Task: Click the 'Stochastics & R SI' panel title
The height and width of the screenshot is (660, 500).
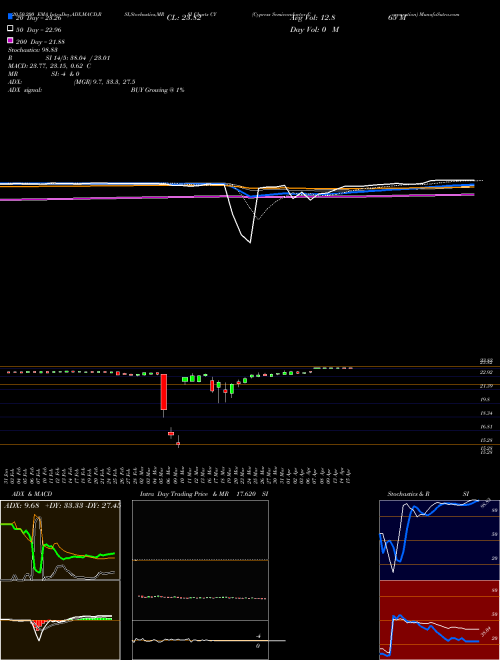Action: (428, 494)
